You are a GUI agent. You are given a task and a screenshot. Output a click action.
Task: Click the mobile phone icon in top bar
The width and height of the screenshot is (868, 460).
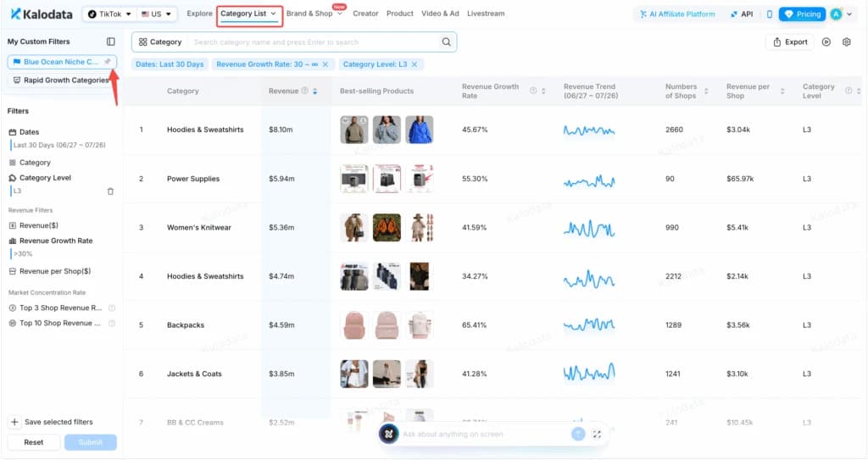point(769,14)
